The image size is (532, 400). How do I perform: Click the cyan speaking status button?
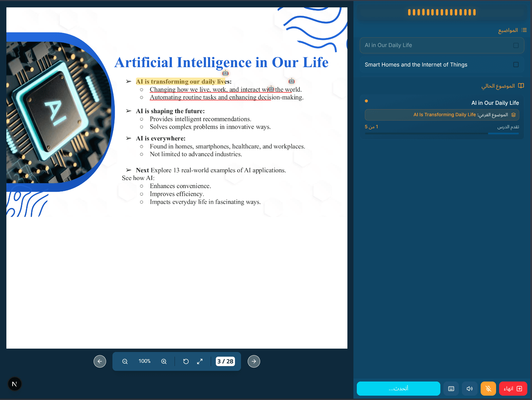(x=398, y=389)
